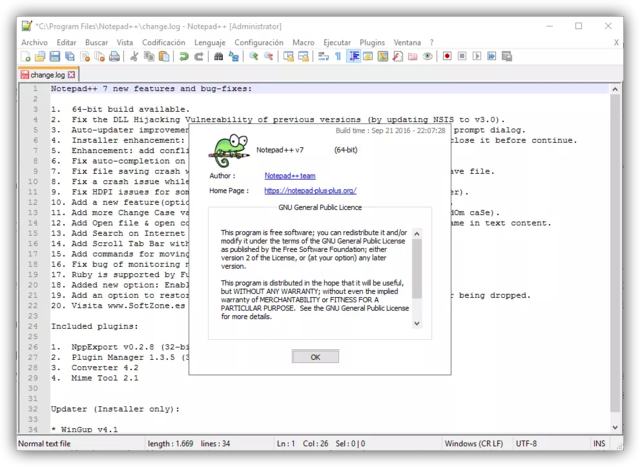Click the Close All documents toolbar icon
The width and height of the screenshot is (640, 467).
click(x=100, y=56)
